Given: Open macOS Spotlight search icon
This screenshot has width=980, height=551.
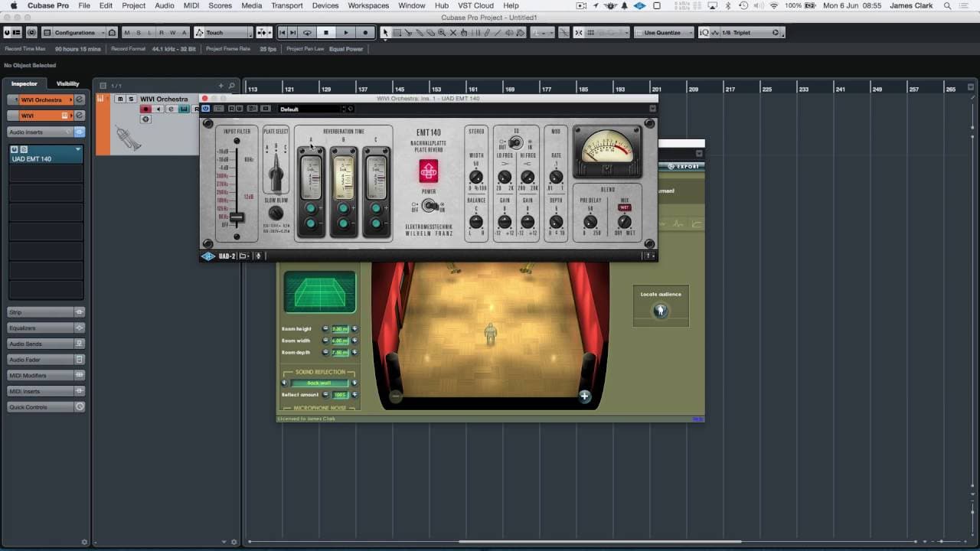Looking at the screenshot, I should [949, 5].
